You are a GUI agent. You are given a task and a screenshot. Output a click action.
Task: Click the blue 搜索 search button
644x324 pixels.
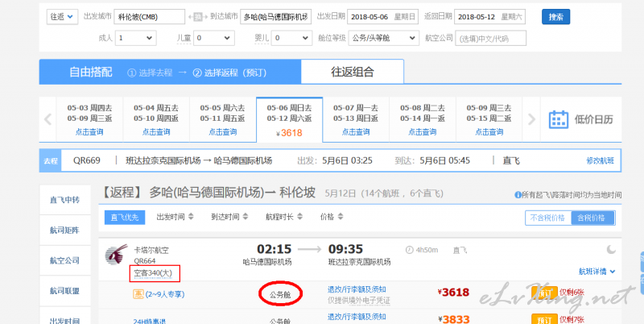coord(555,17)
